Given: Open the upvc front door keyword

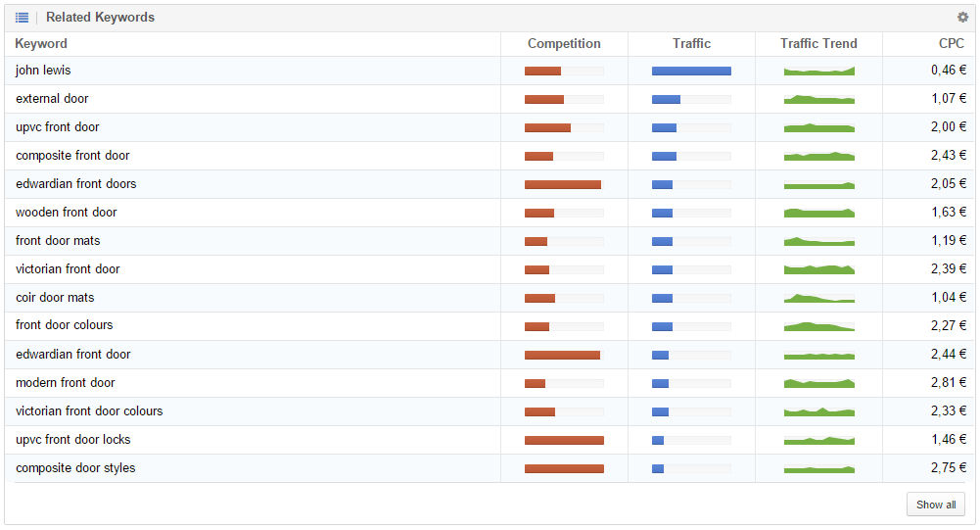Looking at the screenshot, I should point(58,127).
